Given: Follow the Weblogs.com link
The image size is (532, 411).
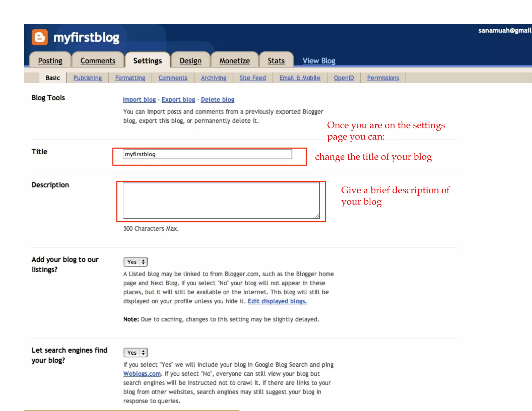Looking at the screenshot, I should (x=142, y=374).
